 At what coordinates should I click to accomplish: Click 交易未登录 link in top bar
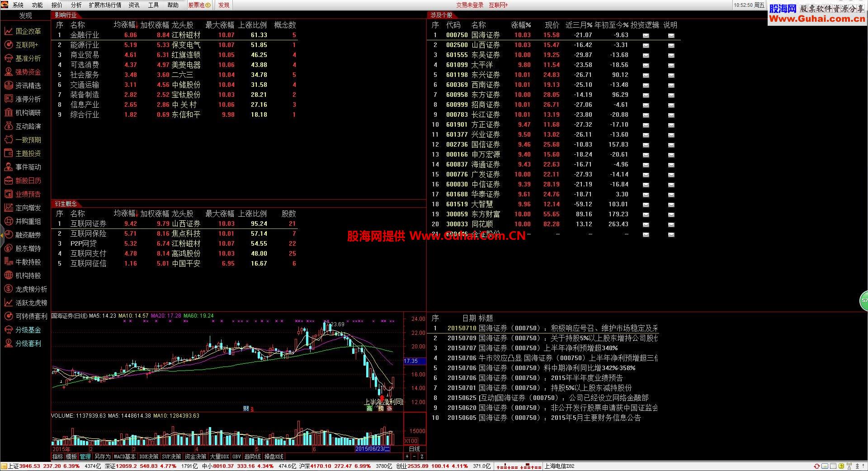click(x=470, y=5)
